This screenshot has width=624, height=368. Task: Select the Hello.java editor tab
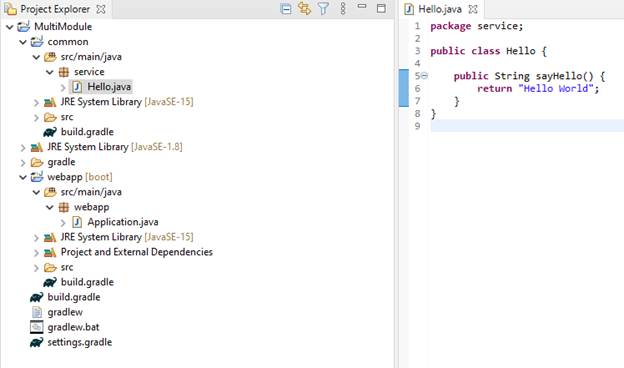coord(439,9)
